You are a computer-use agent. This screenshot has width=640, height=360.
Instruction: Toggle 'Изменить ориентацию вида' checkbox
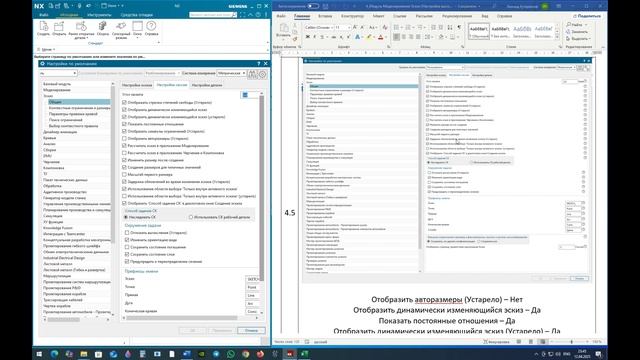[127, 240]
